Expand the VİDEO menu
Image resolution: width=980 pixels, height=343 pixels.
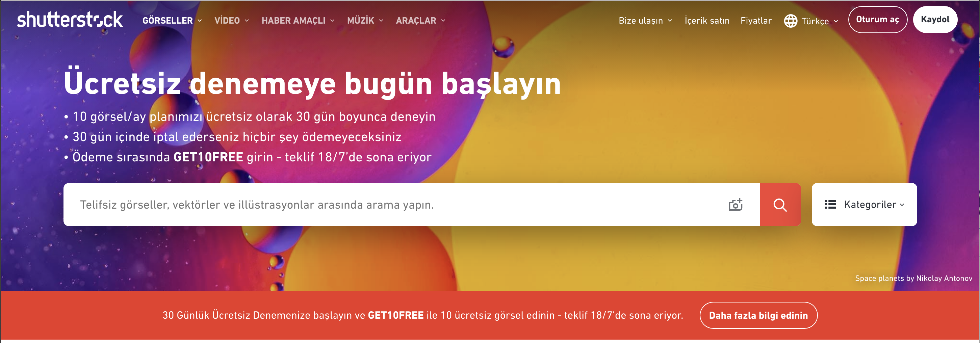click(232, 21)
